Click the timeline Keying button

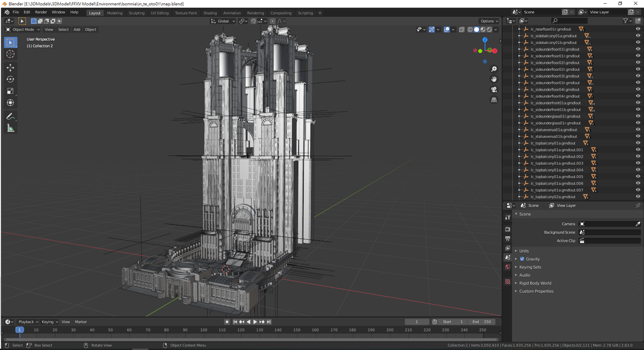(x=49, y=322)
